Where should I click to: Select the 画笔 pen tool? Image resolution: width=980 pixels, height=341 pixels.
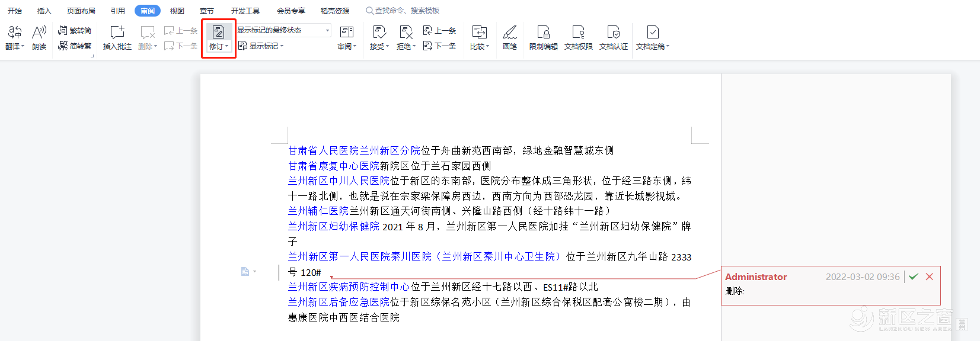pos(510,38)
